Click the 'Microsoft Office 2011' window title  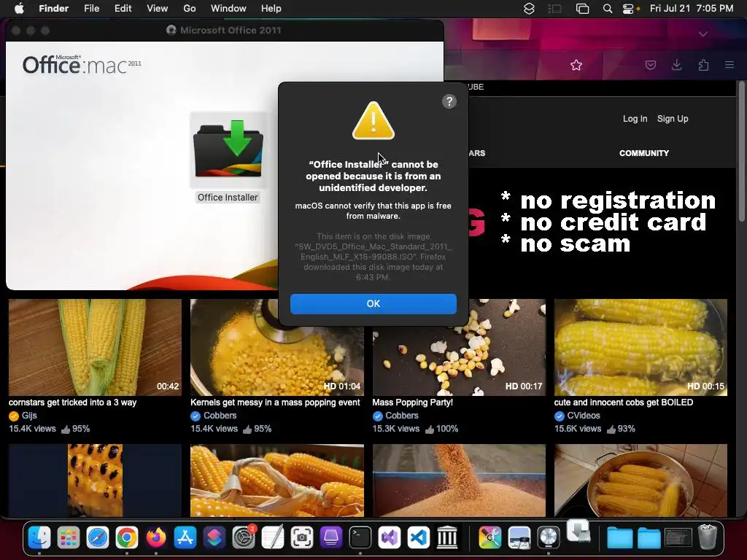pyautogui.click(x=231, y=31)
